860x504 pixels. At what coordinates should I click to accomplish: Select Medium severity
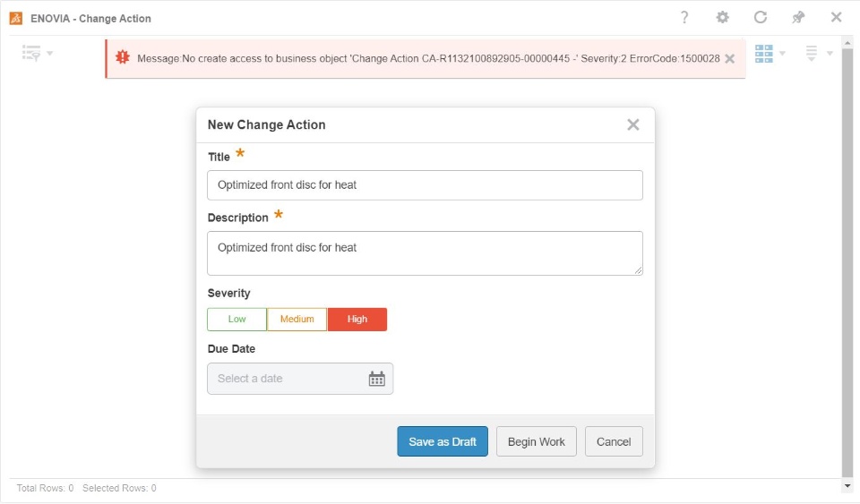click(x=297, y=320)
